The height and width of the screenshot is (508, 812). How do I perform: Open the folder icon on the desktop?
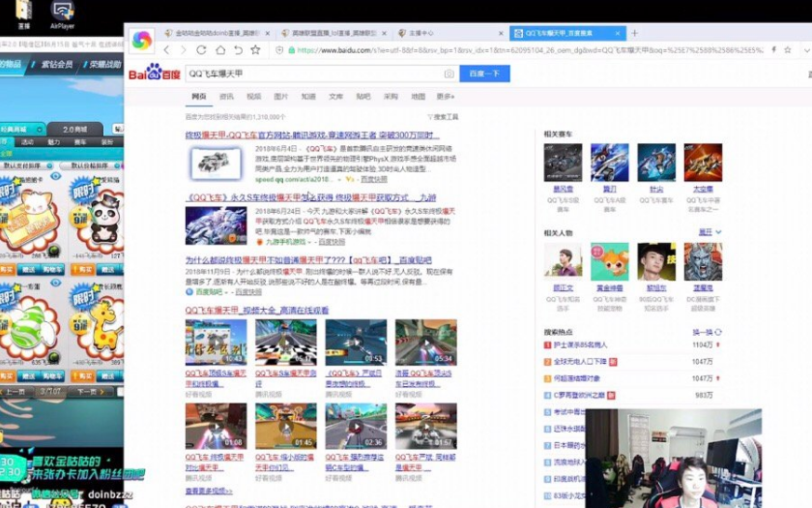click(x=23, y=15)
